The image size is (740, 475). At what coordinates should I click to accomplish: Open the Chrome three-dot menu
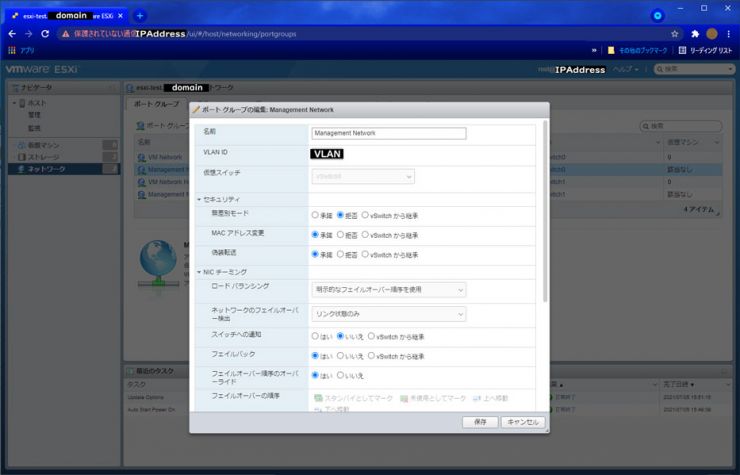click(729, 34)
